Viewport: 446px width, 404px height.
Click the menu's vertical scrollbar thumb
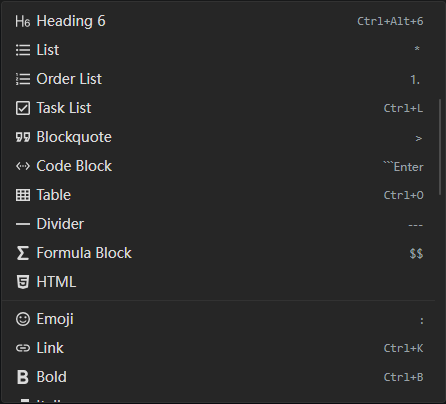click(x=441, y=145)
